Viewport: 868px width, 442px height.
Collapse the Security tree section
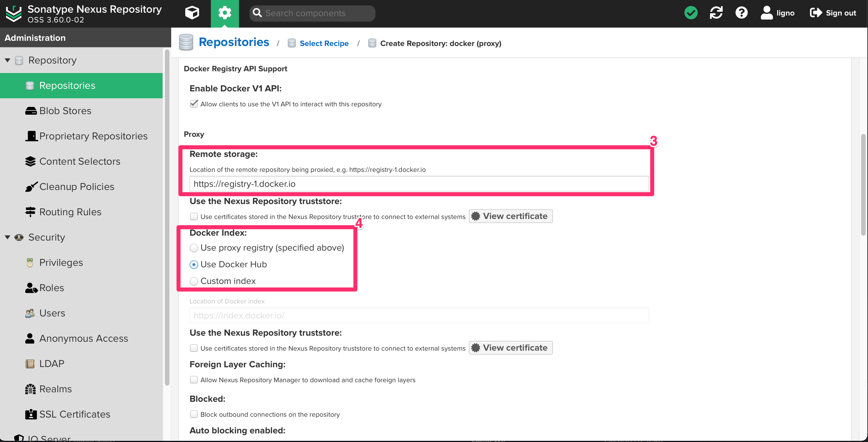click(x=7, y=237)
